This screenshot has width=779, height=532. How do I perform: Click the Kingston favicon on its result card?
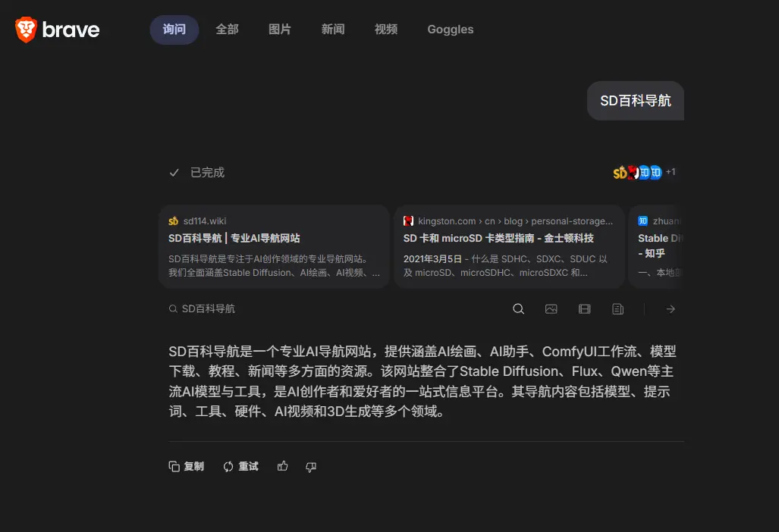(x=631, y=172)
